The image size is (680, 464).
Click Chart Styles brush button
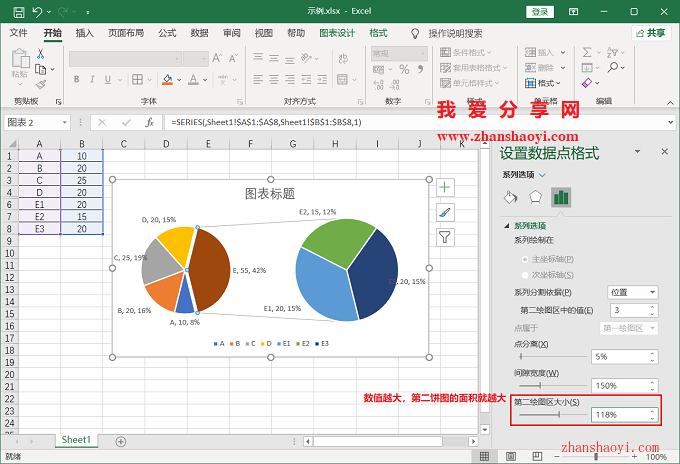(x=445, y=212)
